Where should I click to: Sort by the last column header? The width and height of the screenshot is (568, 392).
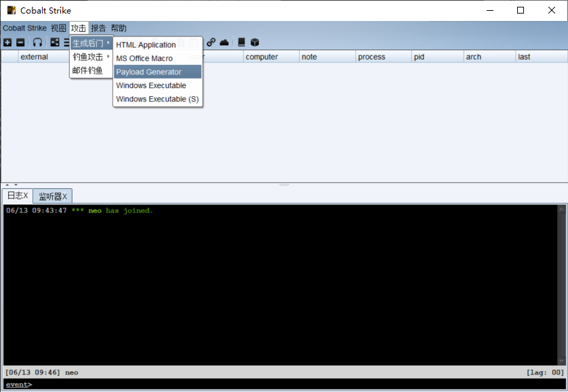coord(542,57)
